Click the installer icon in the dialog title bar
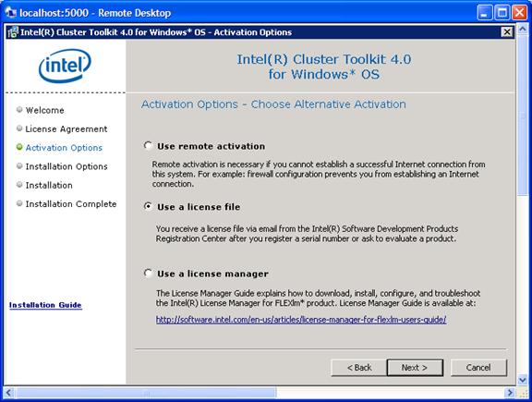Image resolution: width=532 pixels, height=402 pixels. coord(13,32)
